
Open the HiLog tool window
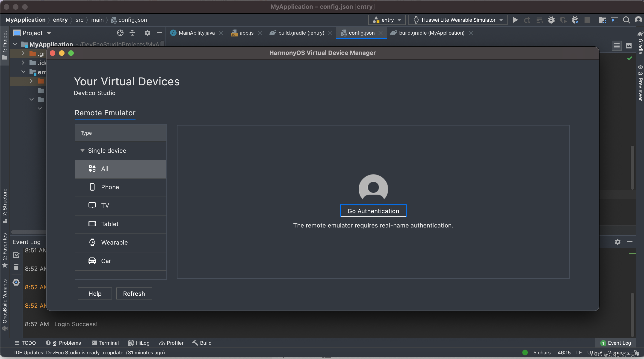(x=139, y=343)
